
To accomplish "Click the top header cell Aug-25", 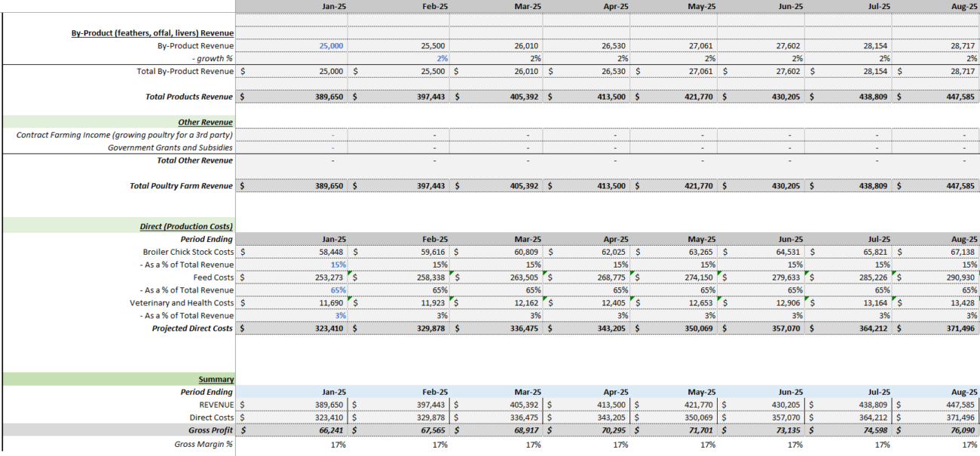I will tap(964, 5).
